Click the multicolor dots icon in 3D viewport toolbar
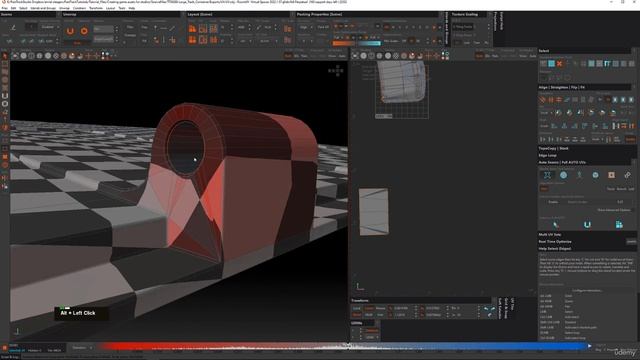The image size is (640, 360). click(105, 55)
